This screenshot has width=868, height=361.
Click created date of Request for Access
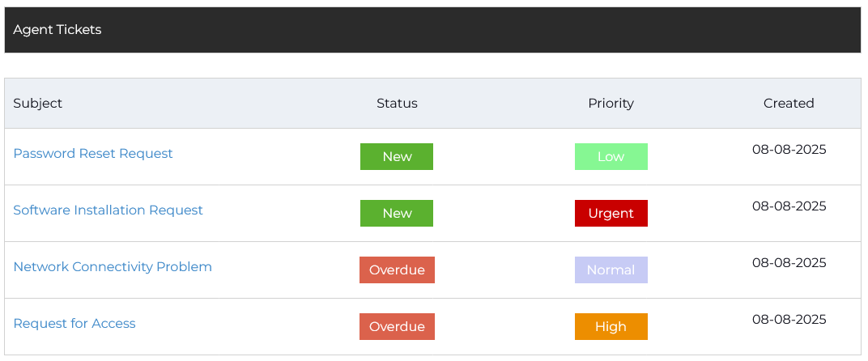789,320
